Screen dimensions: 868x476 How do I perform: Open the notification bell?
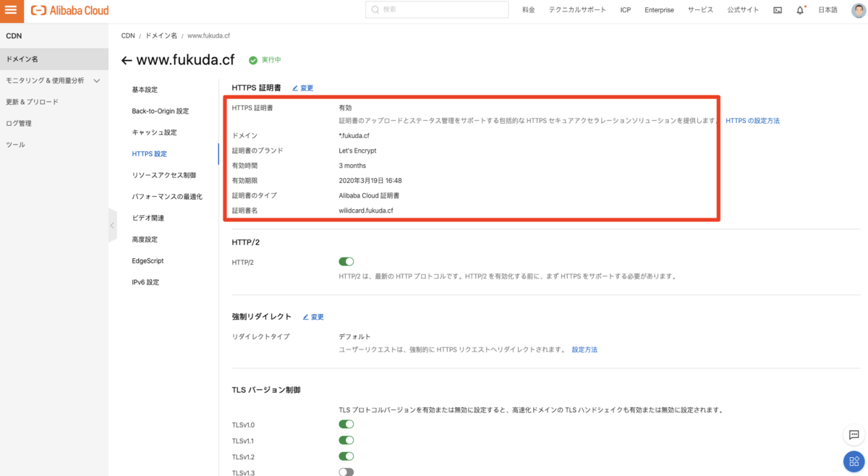point(800,10)
